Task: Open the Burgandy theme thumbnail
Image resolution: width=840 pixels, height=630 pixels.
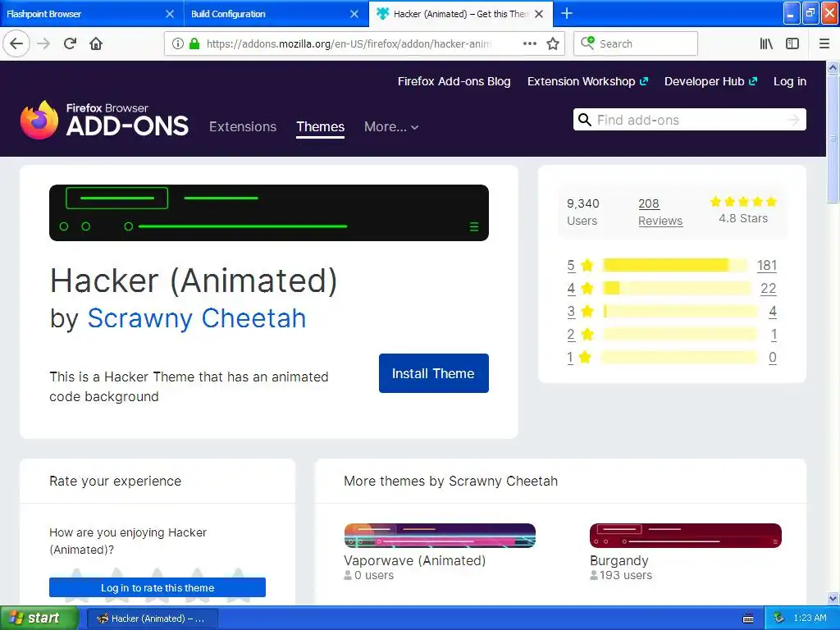Action: coord(686,535)
